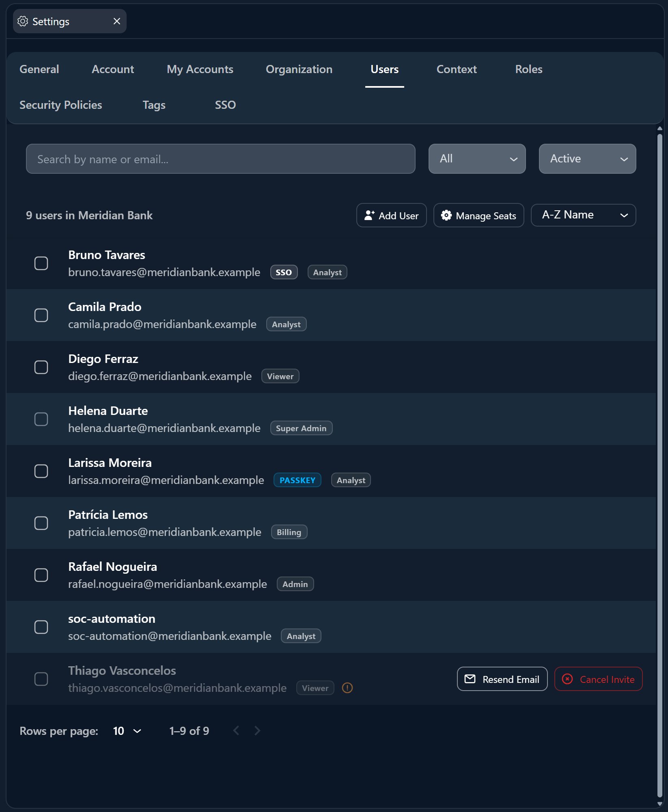Viewport: 668px width, 812px height.
Task: Click the Admin badge on Rafael Nogueira
Action: [295, 584]
